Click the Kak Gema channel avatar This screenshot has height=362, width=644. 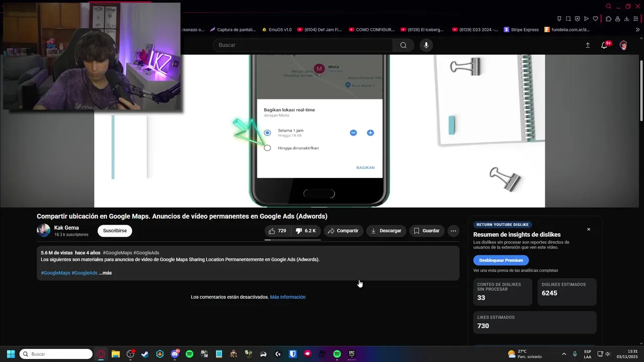coord(44,231)
